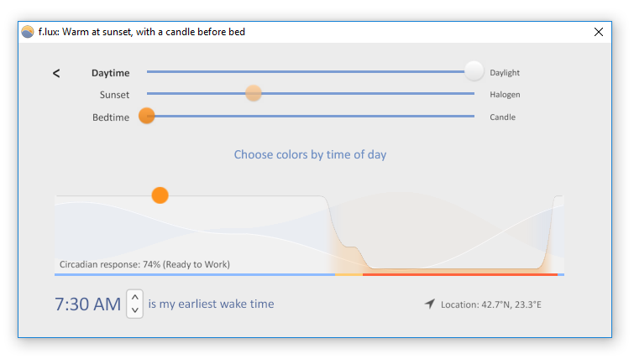The width and height of the screenshot is (634, 364).
Task: Decrease wake time with down arrow
Action: pos(135,310)
